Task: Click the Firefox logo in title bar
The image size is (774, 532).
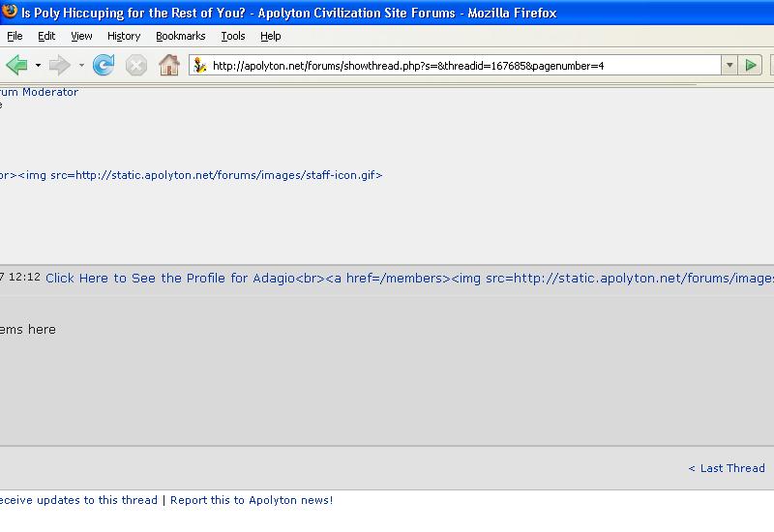Action: point(10,13)
